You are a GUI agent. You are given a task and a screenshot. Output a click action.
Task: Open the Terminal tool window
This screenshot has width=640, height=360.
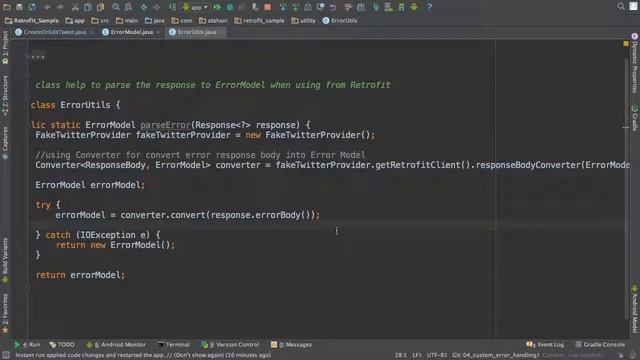pyautogui.click(x=173, y=344)
